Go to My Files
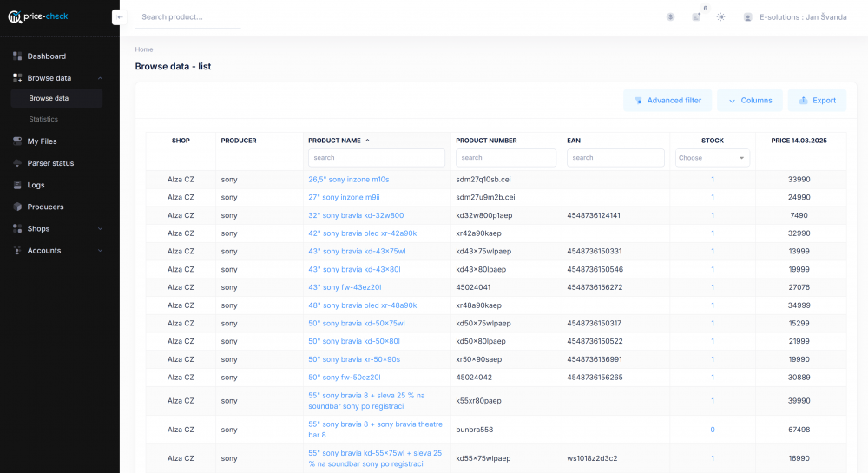 [42, 141]
